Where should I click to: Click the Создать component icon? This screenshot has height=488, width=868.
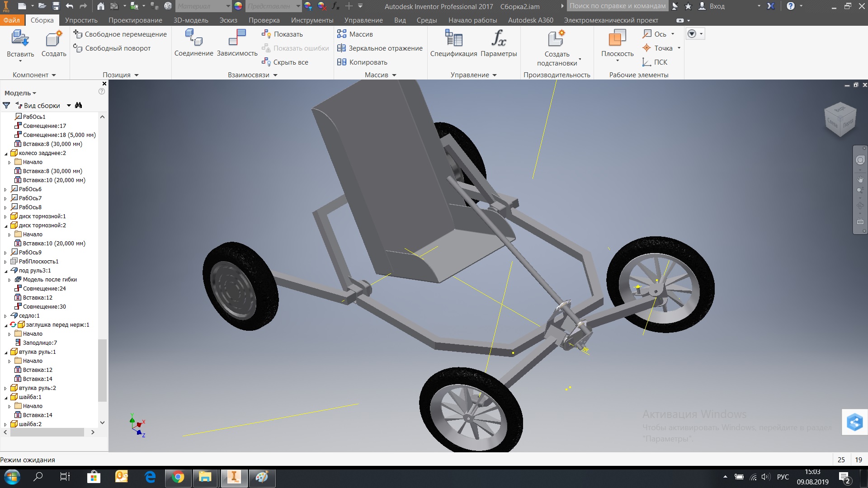click(x=53, y=38)
